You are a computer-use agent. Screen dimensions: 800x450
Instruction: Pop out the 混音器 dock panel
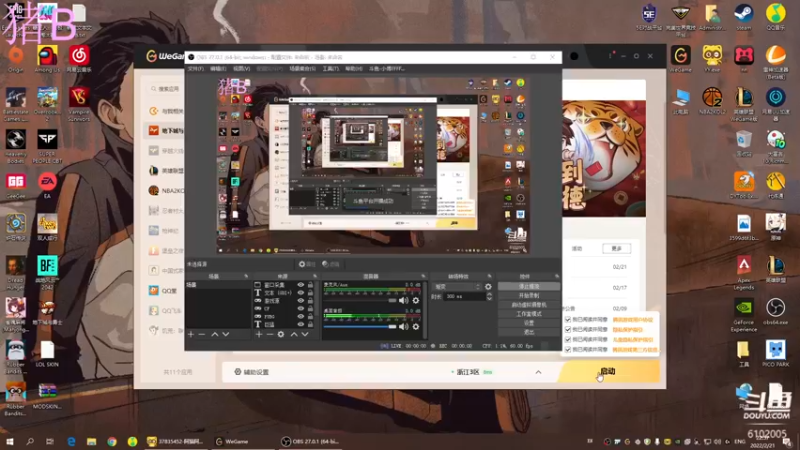pos(423,277)
